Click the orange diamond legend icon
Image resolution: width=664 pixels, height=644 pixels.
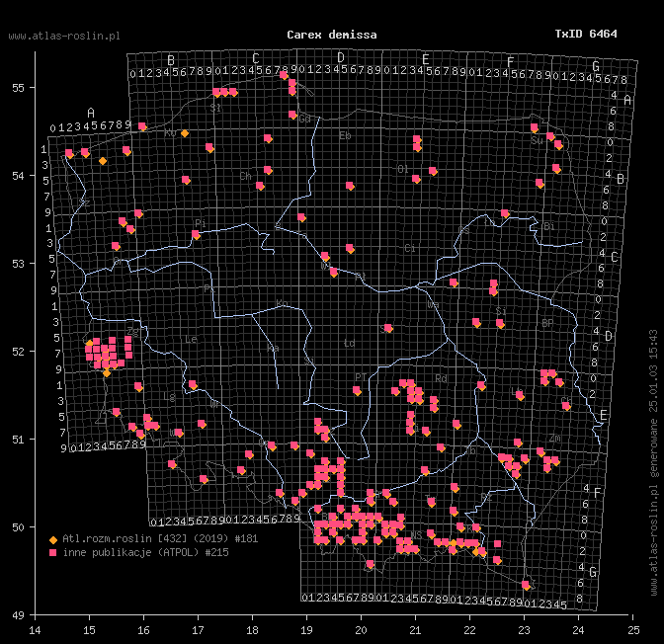pyautogui.click(x=53, y=540)
